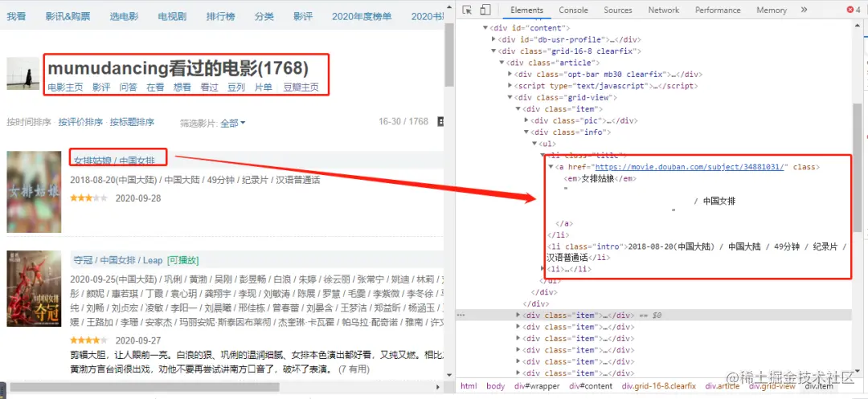Click the red error count indicator
868x399 pixels.
pos(853,10)
